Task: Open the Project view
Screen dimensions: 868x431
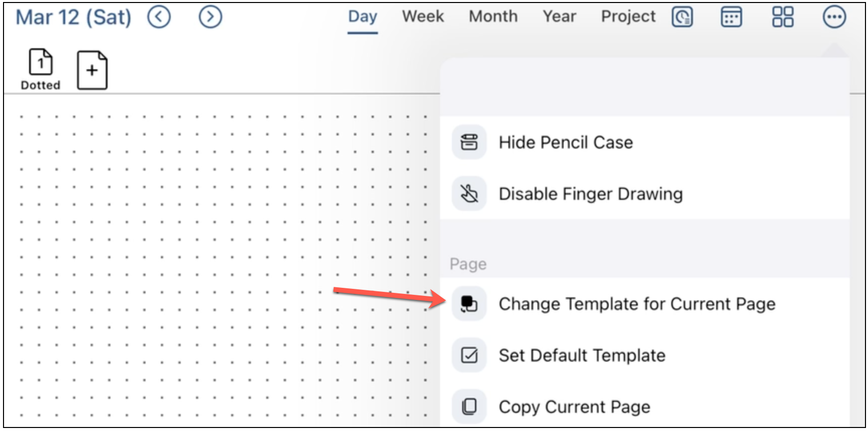Action: tap(627, 16)
